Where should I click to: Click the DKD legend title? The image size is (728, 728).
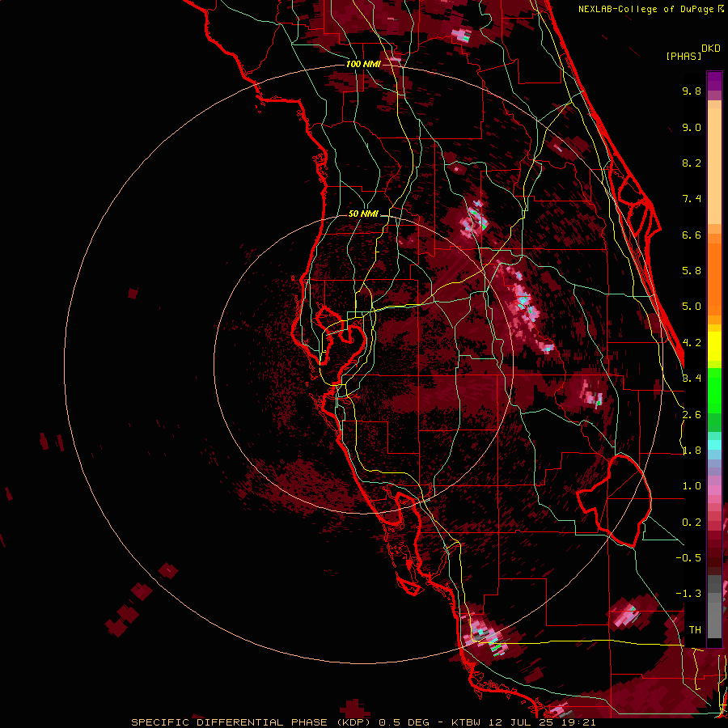coord(711,49)
